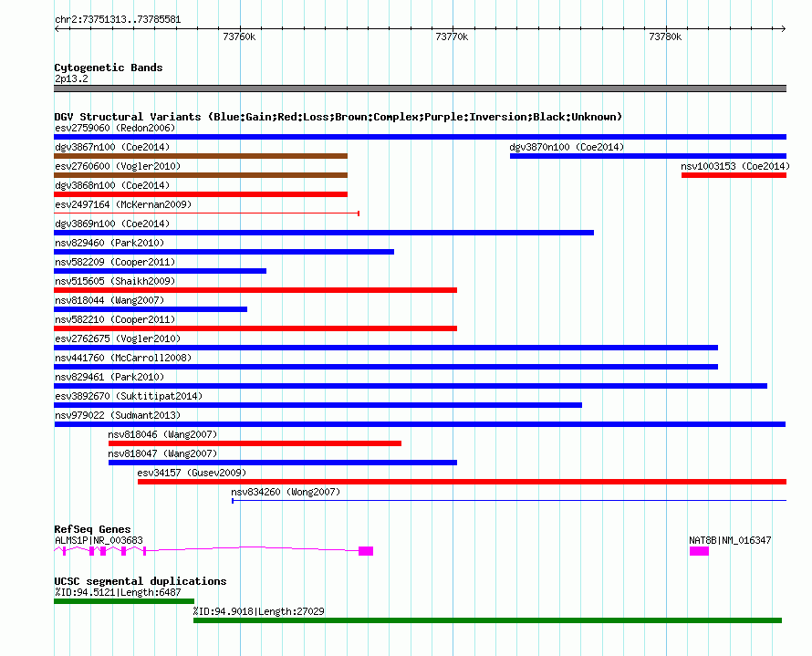
Task: Click the 73760k ruler position label
Action: point(239,36)
